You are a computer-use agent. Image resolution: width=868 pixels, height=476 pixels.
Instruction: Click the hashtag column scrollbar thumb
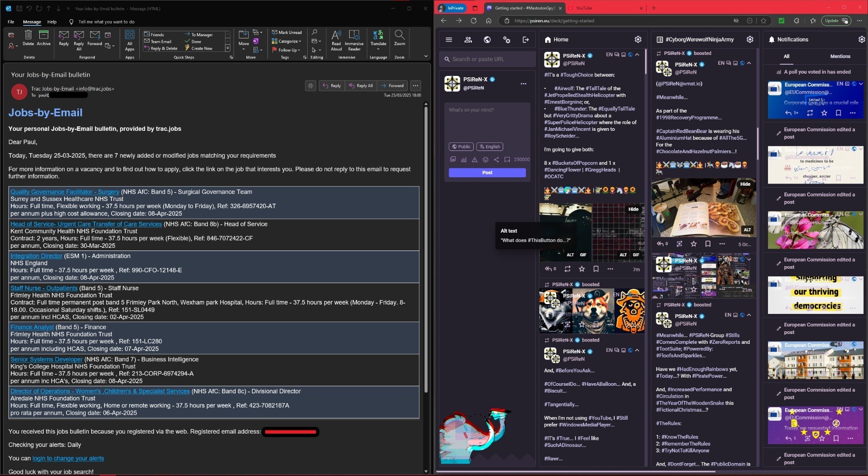[757, 143]
